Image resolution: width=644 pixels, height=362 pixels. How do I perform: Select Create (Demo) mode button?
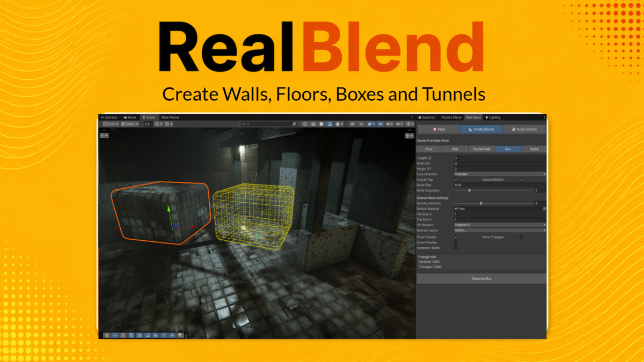point(481,129)
